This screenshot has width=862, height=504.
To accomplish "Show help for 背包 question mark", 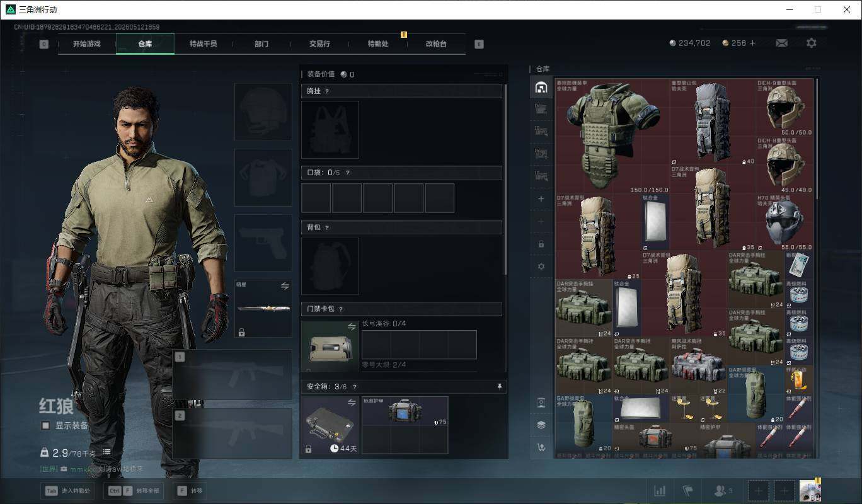I will pos(326,227).
